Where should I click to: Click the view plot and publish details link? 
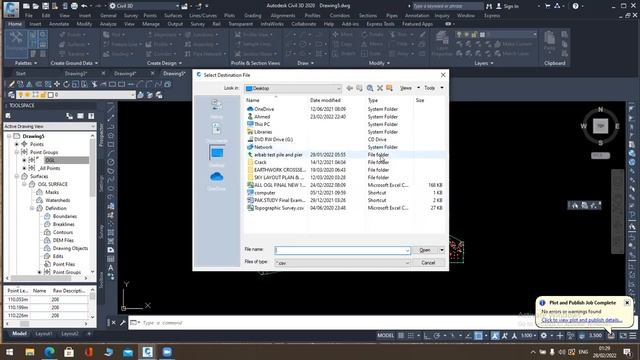tap(582, 320)
